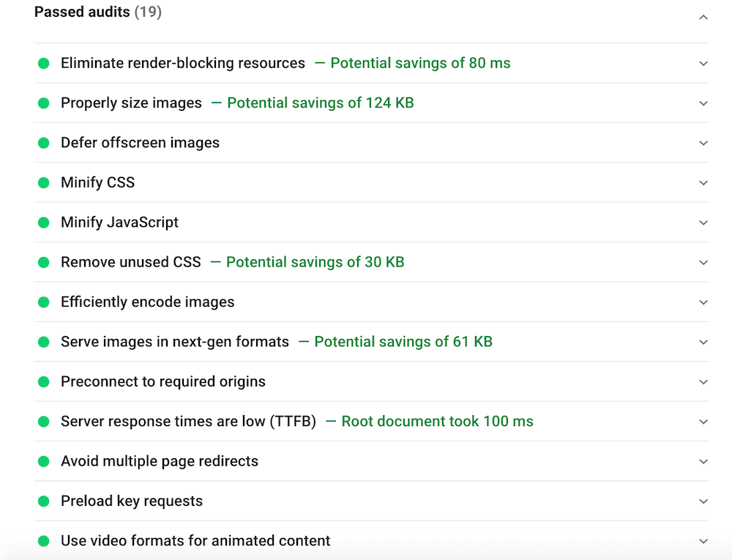
Task: Expand Properly size images chevron
Action: coord(703,103)
